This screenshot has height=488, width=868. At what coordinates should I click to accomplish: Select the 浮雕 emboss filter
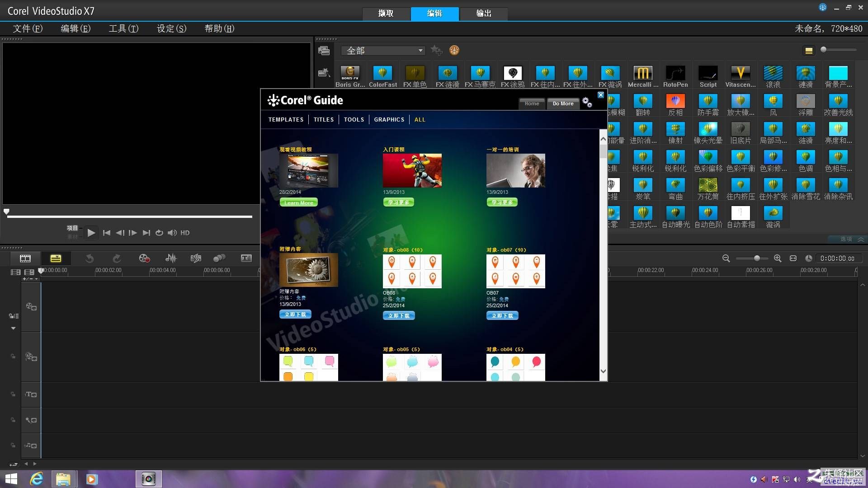click(x=806, y=101)
